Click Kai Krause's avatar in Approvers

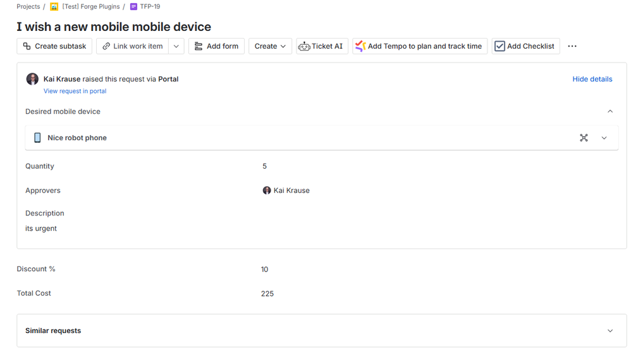tap(266, 190)
